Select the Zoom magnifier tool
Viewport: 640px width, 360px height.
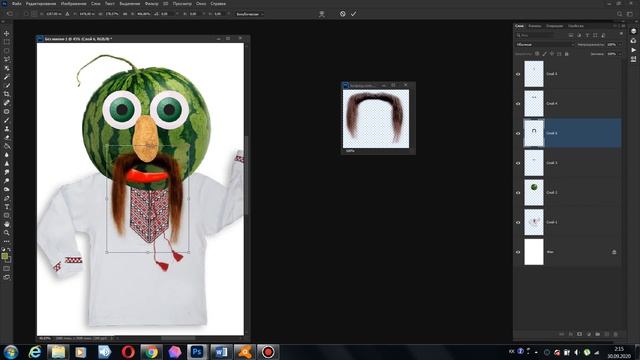(7, 233)
